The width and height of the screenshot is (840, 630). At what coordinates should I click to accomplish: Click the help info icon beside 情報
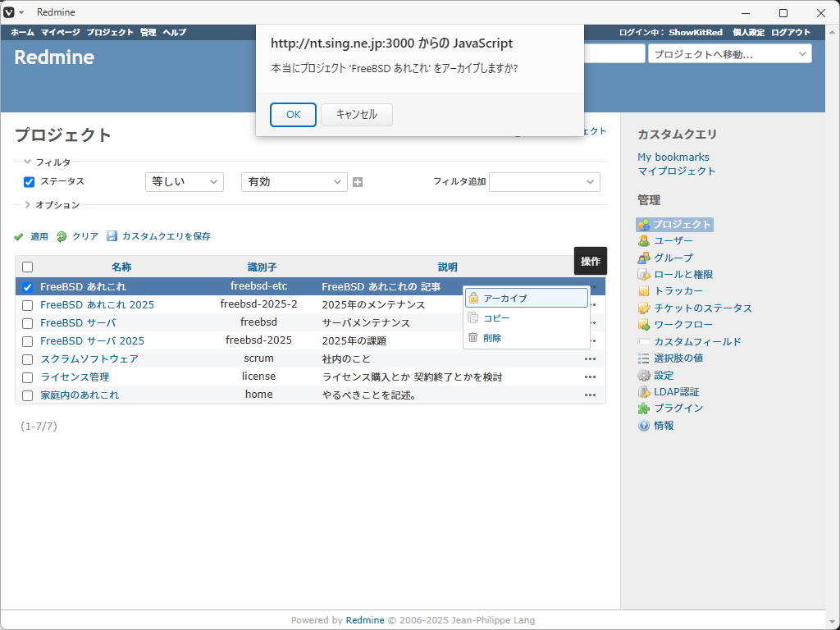[x=644, y=426]
